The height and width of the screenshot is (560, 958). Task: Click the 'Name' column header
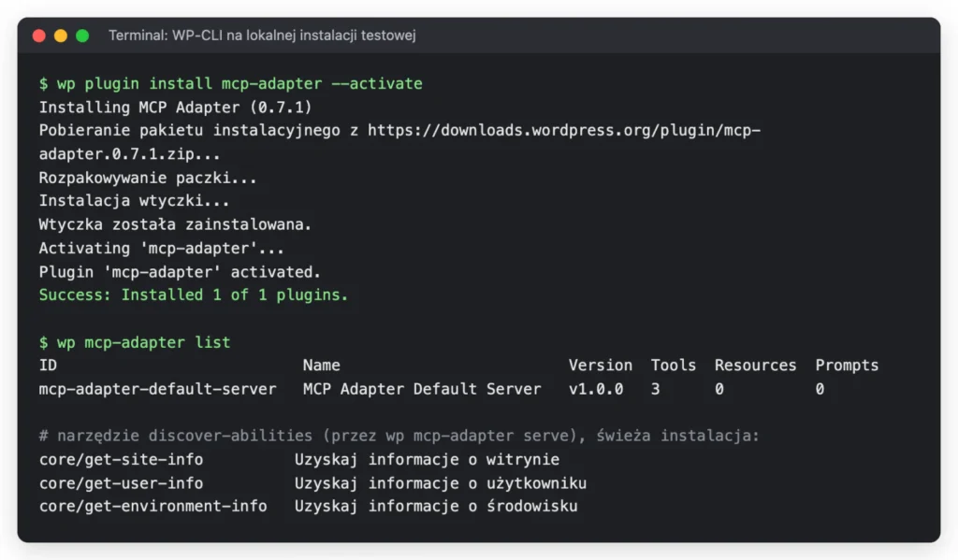pyautogui.click(x=322, y=366)
